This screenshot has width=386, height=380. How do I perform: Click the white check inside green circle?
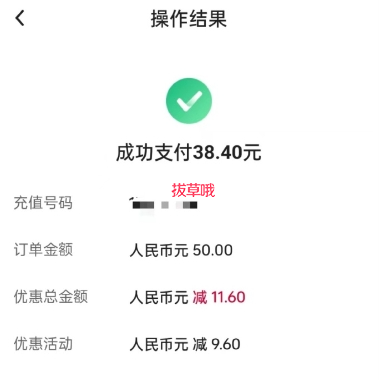(189, 101)
